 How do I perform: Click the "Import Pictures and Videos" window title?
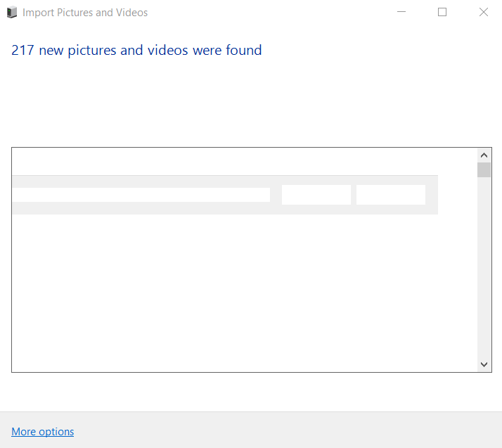tap(85, 13)
